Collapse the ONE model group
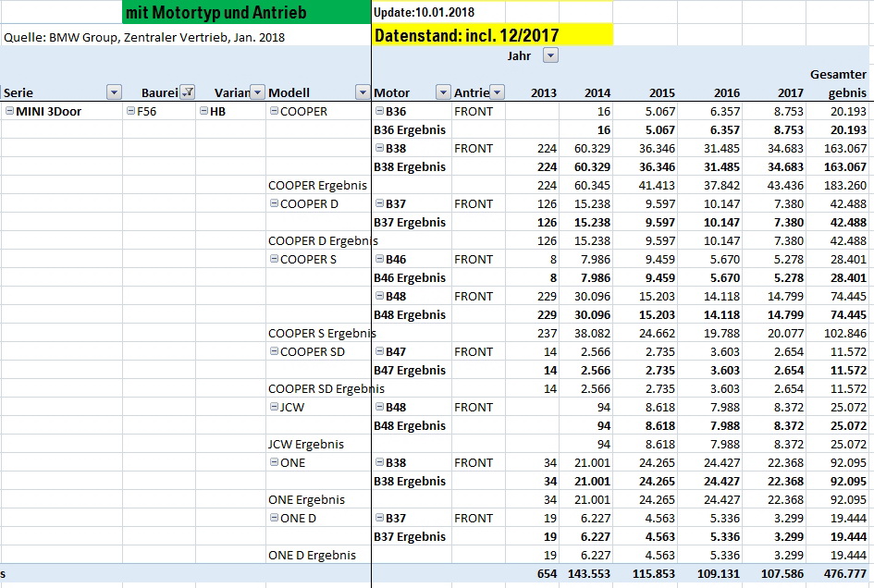The height and width of the screenshot is (588, 874). pyautogui.click(x=275, y=462)
